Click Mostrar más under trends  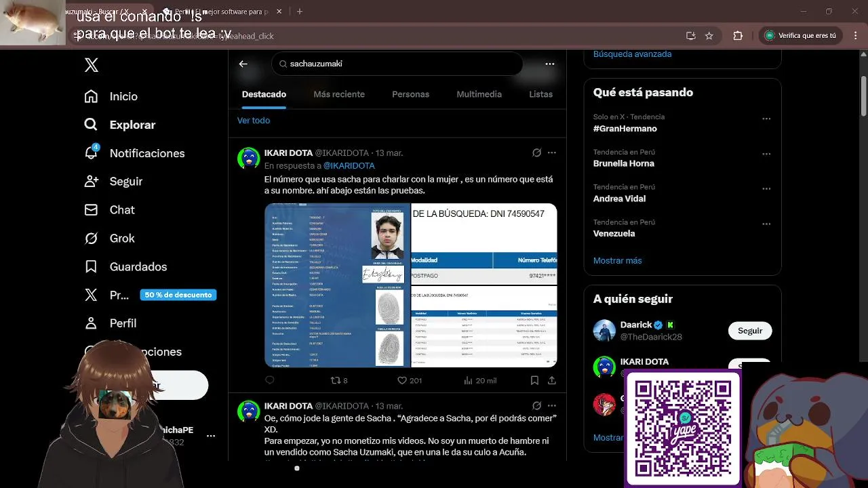(617, 261)
